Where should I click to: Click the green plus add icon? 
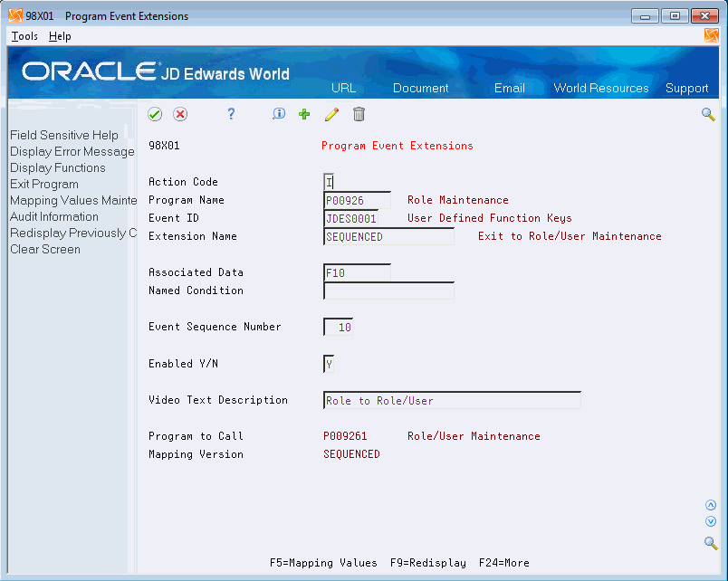click(x=304, y=114)
